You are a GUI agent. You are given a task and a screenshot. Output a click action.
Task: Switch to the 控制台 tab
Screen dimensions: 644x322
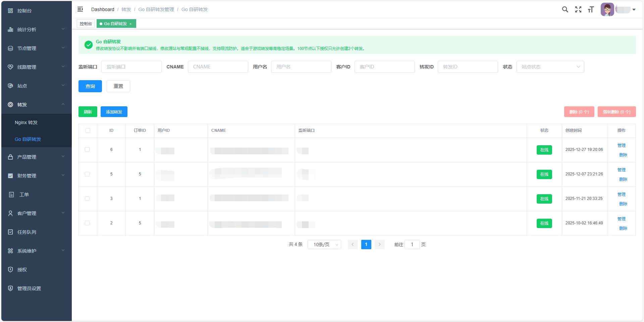(86, 24)
